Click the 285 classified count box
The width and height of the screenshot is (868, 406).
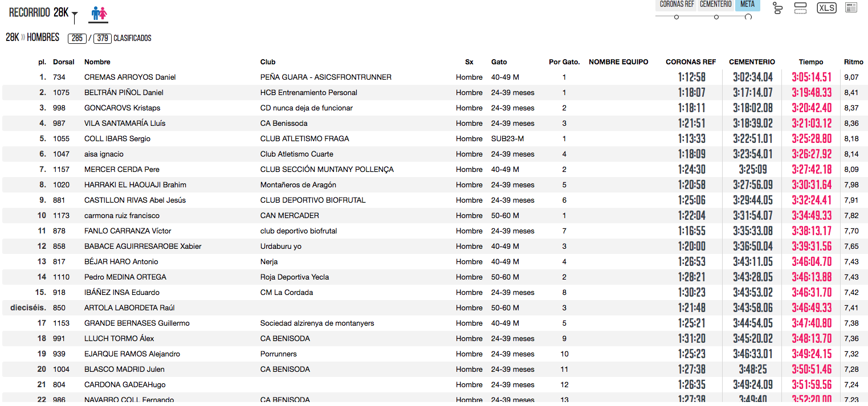77,39
